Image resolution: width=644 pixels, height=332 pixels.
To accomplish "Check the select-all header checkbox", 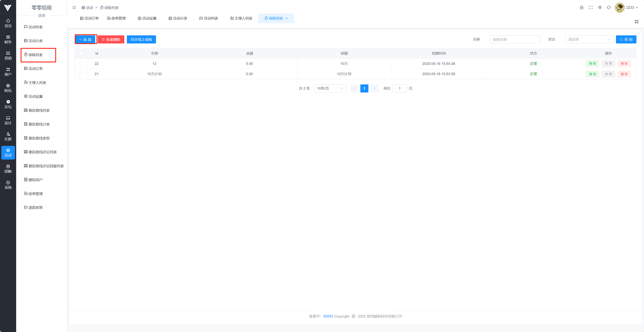I will pos(80,53).
